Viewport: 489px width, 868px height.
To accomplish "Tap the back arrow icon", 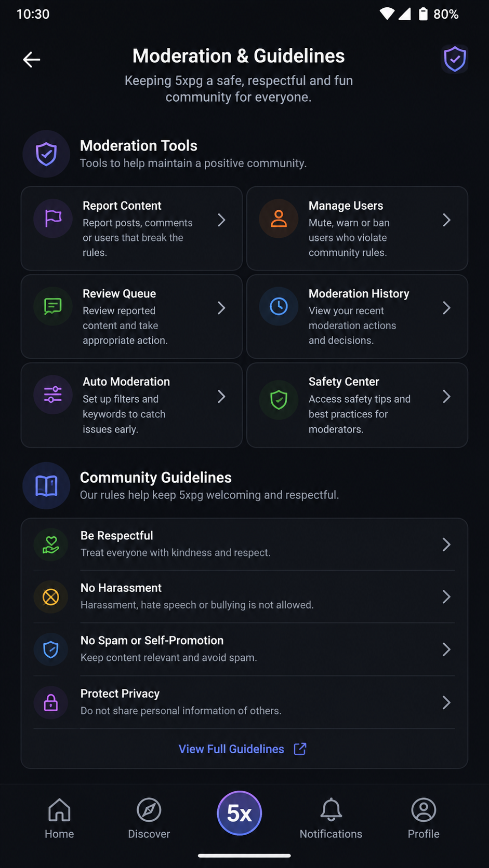I will coord(32,60).
